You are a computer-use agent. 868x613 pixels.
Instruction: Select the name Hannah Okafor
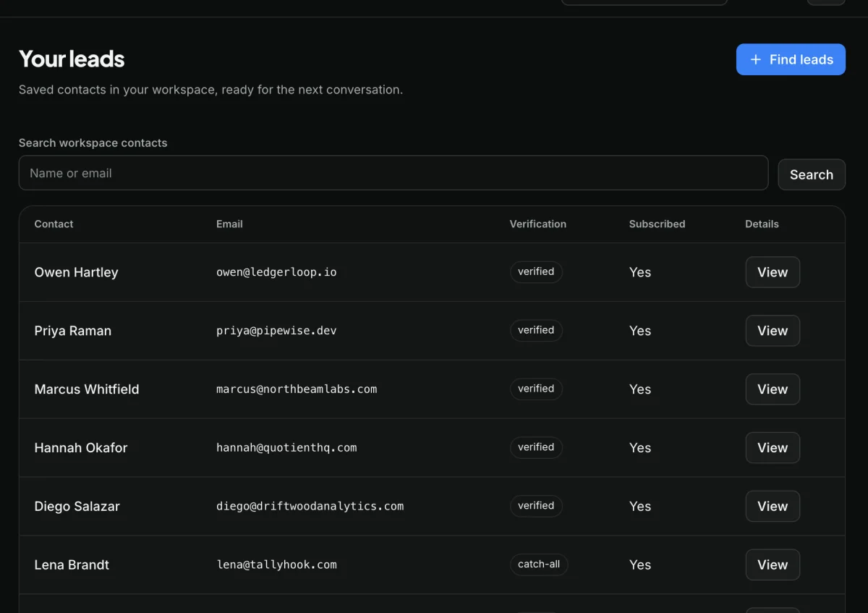[x=81, y=448]
